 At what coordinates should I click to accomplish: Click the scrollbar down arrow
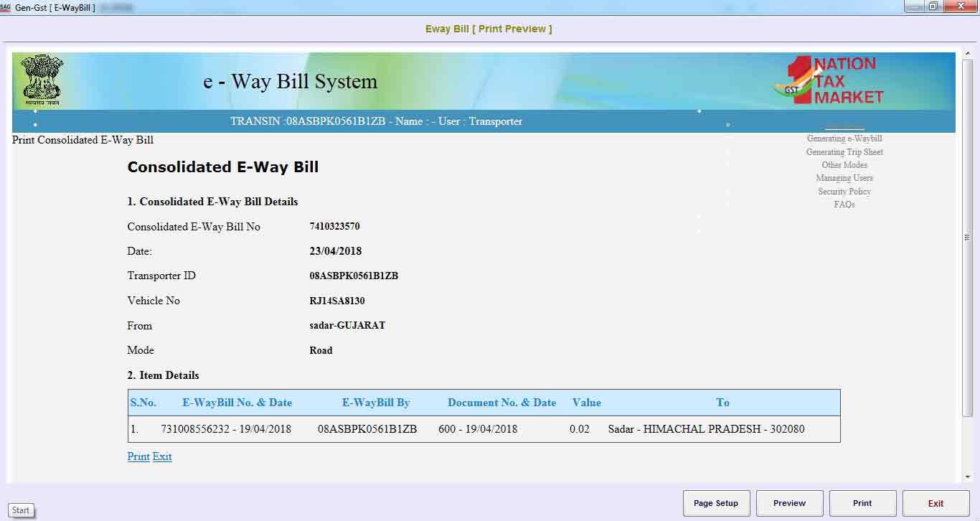coord(967,477)
